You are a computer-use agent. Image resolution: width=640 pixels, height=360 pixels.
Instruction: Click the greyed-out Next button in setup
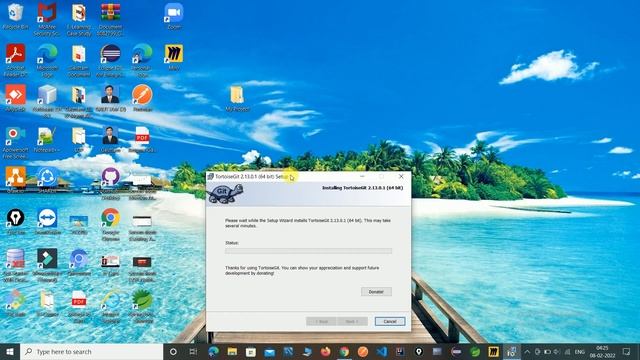point(352,321)
